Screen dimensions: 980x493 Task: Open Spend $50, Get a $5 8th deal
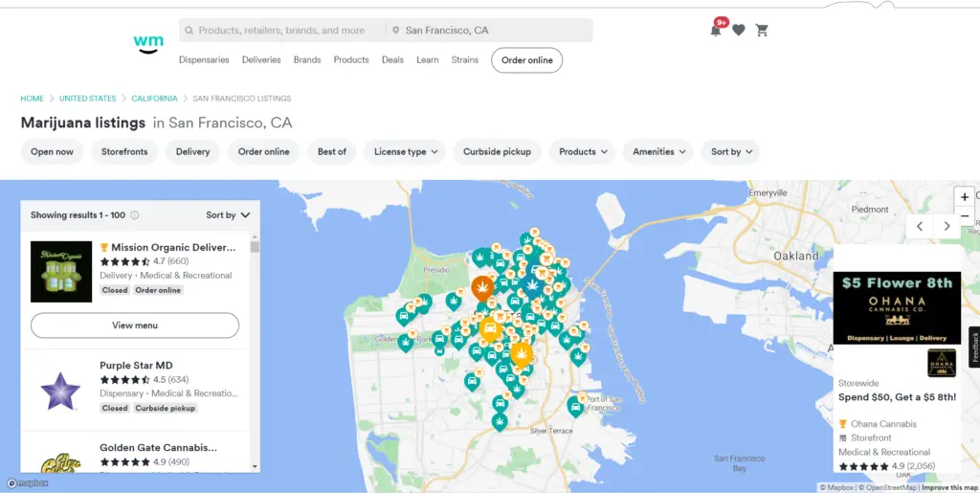coord(897,397)
